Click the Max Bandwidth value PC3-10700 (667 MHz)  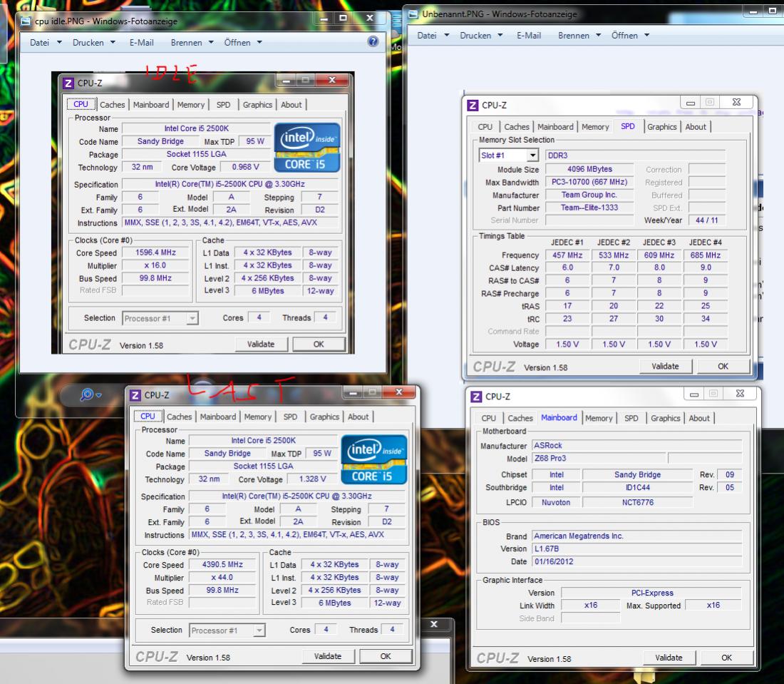pos(589,182)
